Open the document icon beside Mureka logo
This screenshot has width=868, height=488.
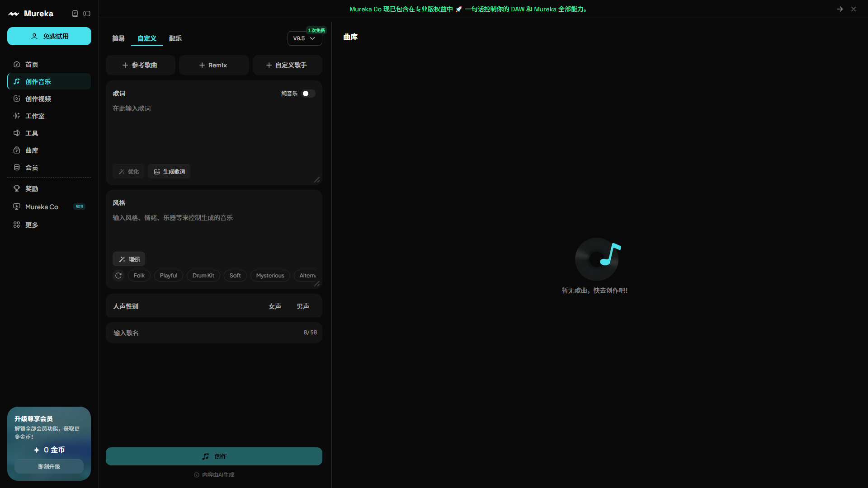click(x=75, y=14)
